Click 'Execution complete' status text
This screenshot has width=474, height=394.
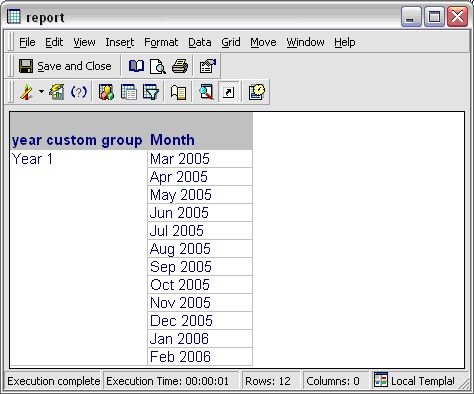(x=54, y=381)
